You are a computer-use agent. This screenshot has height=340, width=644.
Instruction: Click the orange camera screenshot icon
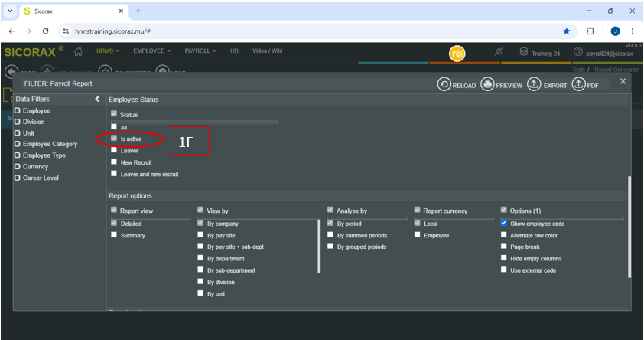[x=457, y=54]
